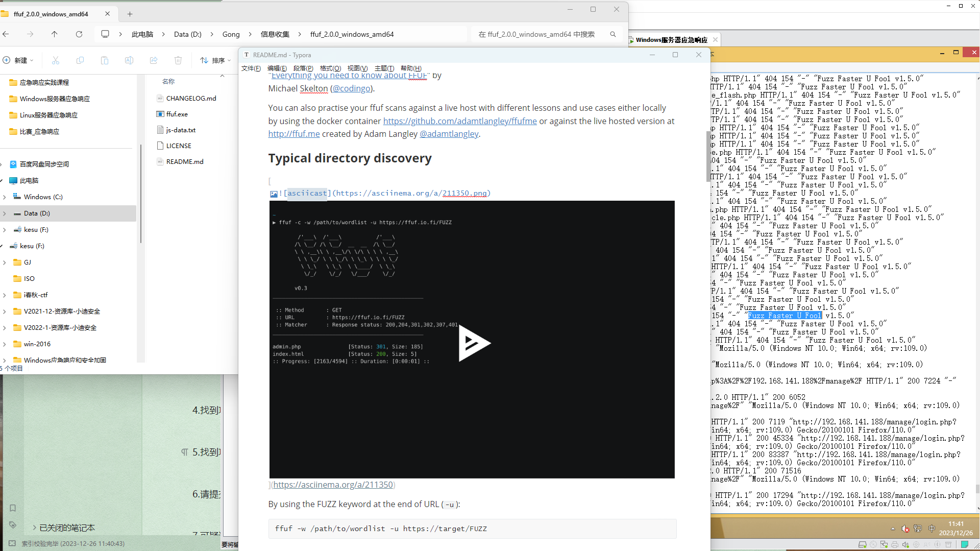The height and width of the screenshot is (551, 980).
Task: Click the Explorer navigation pane scrollbar
Action: click(x=141, y=194)
